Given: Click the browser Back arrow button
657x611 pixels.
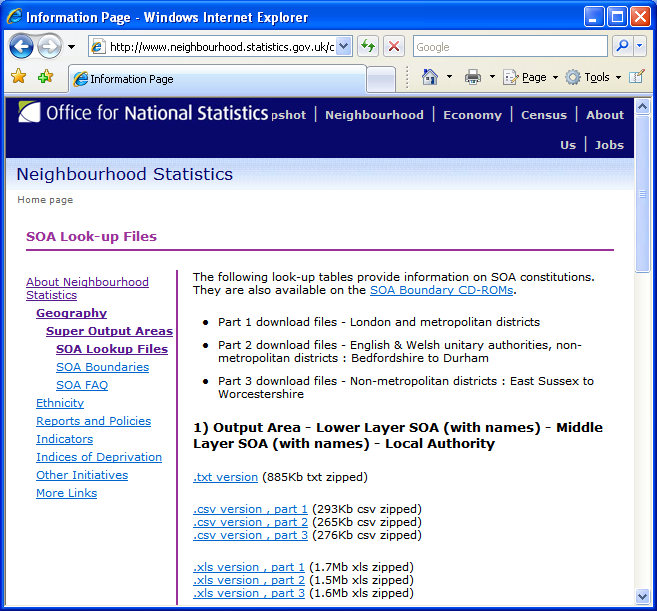Looking at the screenshot, I should 22,47.
